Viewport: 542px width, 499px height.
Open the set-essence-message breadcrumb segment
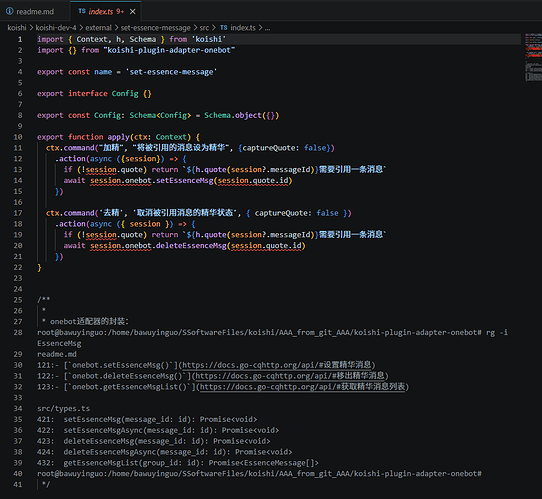(156, 28)
